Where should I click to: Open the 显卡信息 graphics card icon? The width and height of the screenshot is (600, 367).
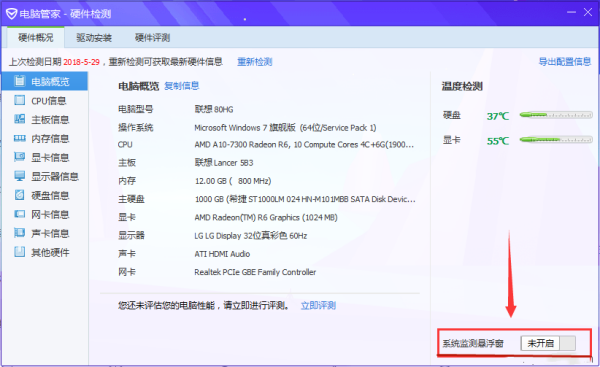[20, 157]
